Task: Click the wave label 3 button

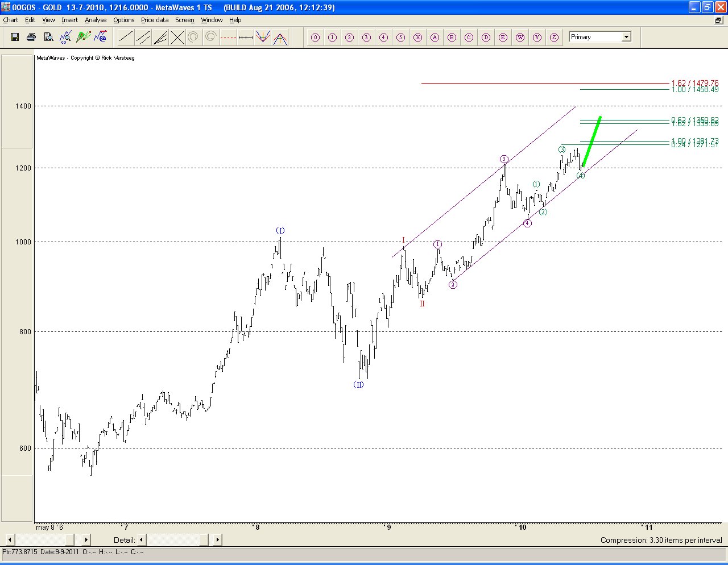Action: tap(366, 38)
